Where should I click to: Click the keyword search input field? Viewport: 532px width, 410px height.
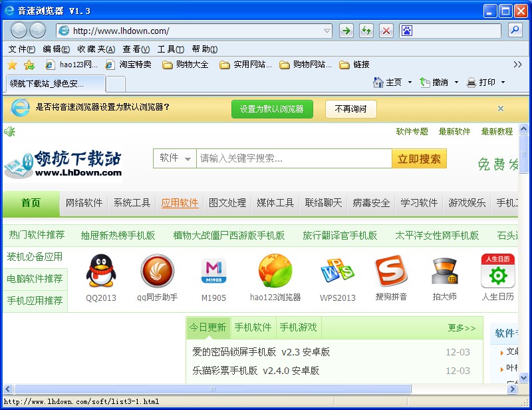(x=294, y=158)
